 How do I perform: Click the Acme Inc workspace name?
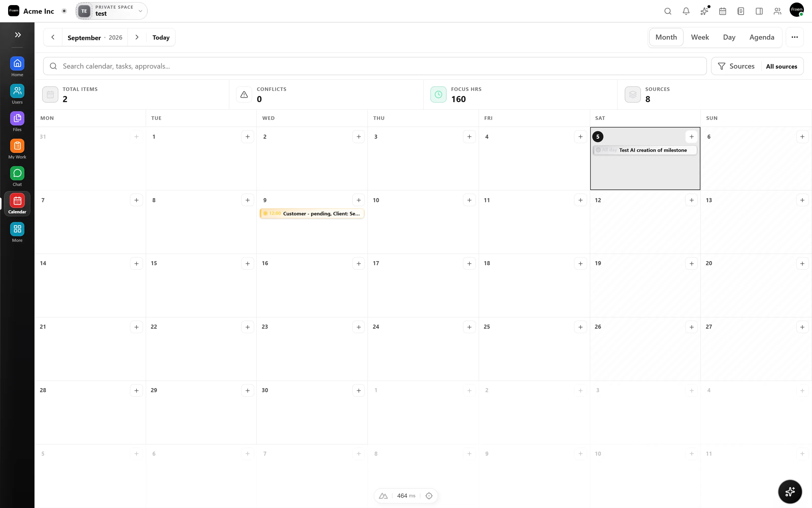coord(39,11)
